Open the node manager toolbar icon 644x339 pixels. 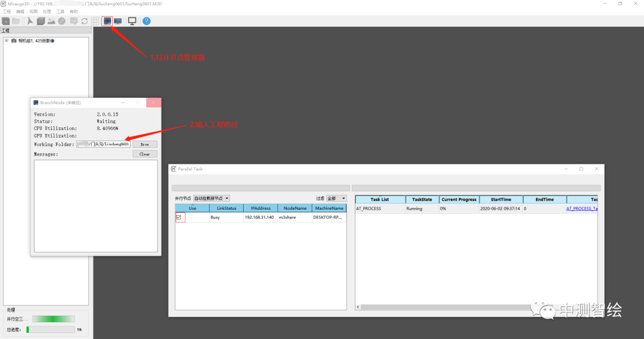coord(107,21)
